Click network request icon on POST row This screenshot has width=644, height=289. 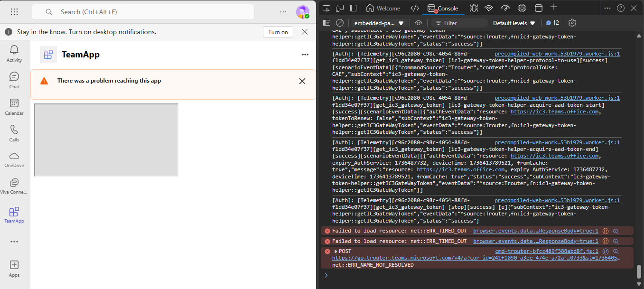tap(606, 252)
